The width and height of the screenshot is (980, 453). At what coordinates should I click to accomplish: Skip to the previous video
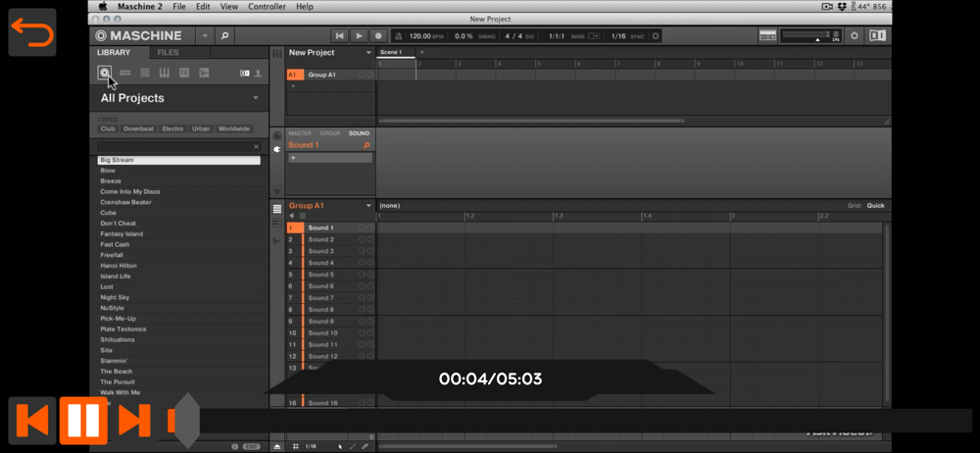coord(32,421)
